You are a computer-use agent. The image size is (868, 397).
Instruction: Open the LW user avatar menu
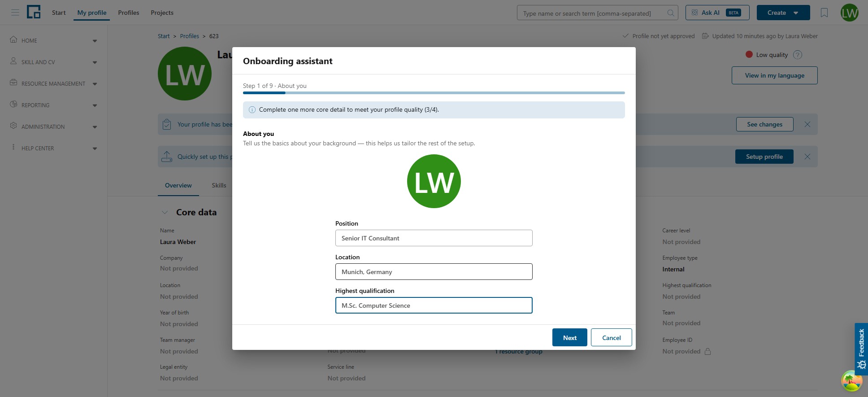tap(850, 13)
